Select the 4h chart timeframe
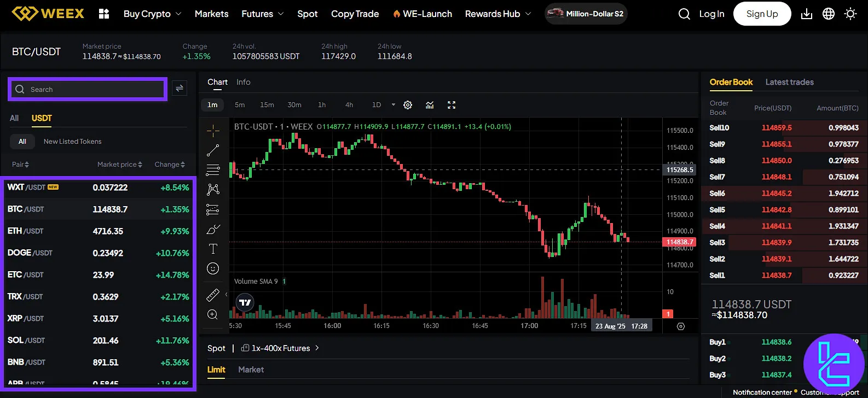This screenshot has width=868, height=398. [349, 105]
